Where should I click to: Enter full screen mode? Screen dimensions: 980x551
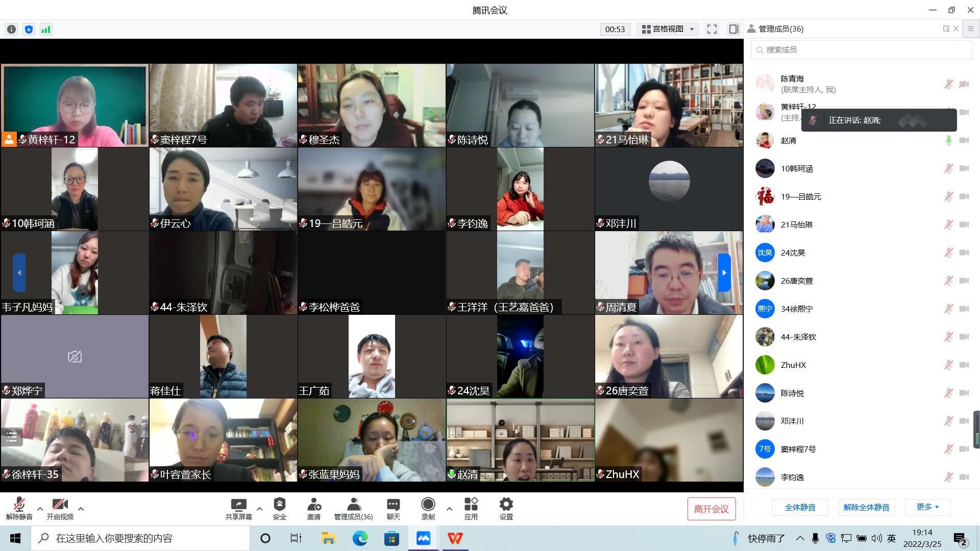click(712, 29)
